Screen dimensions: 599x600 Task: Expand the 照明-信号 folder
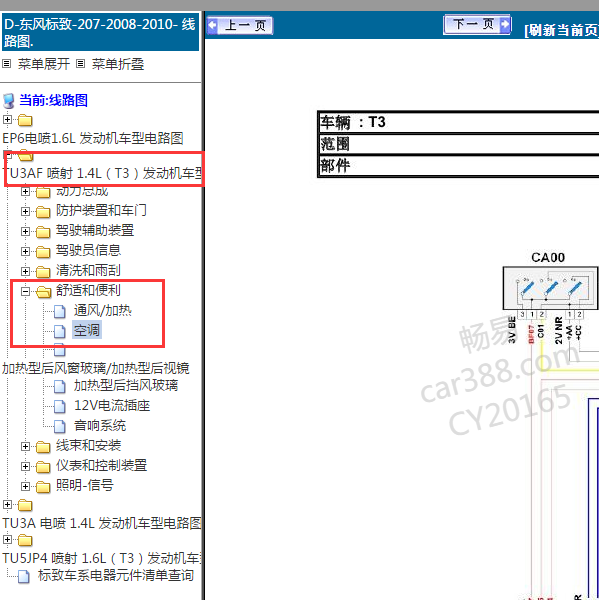click(x=25, y=486)
